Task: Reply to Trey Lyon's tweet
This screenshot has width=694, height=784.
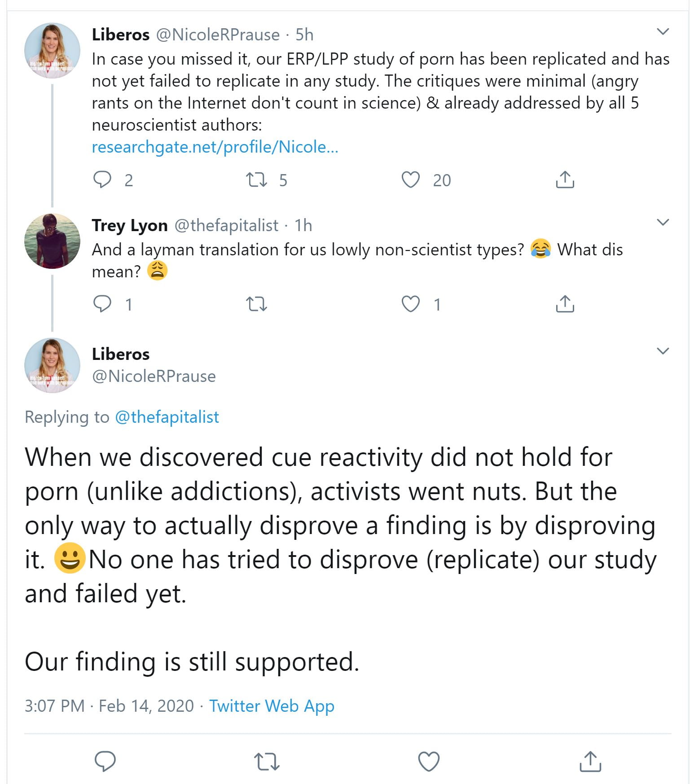Action: click(x=102, y=304)
